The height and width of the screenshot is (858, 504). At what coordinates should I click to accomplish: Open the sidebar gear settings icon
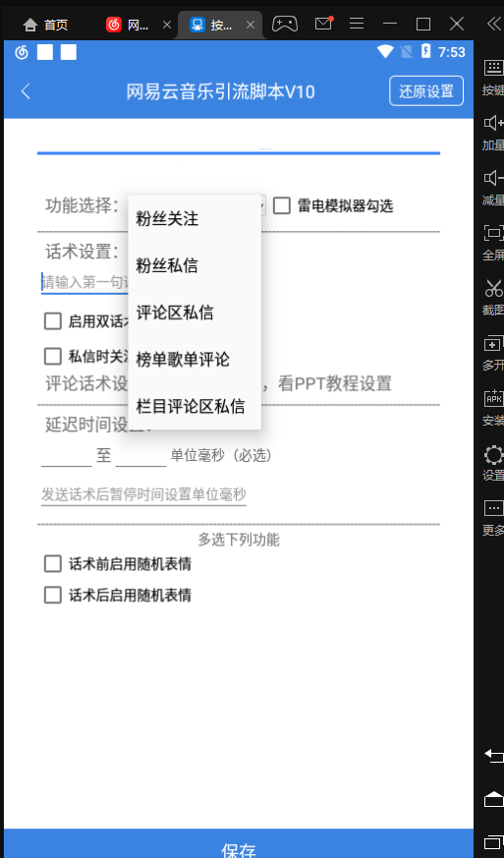(x=493, y=455)
